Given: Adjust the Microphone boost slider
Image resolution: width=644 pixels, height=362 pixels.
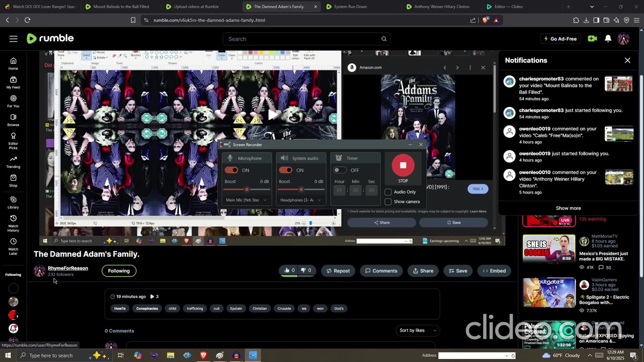Looking at the screenshot, I should (247, 190).
